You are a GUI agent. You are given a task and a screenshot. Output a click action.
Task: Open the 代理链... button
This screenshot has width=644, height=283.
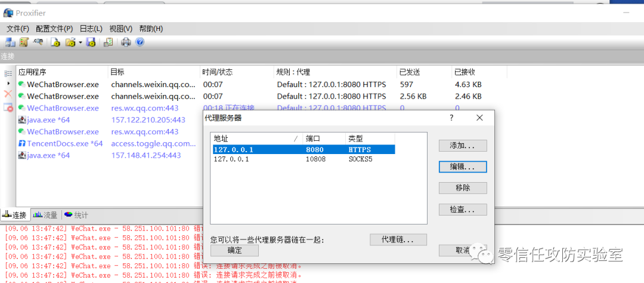398,239
